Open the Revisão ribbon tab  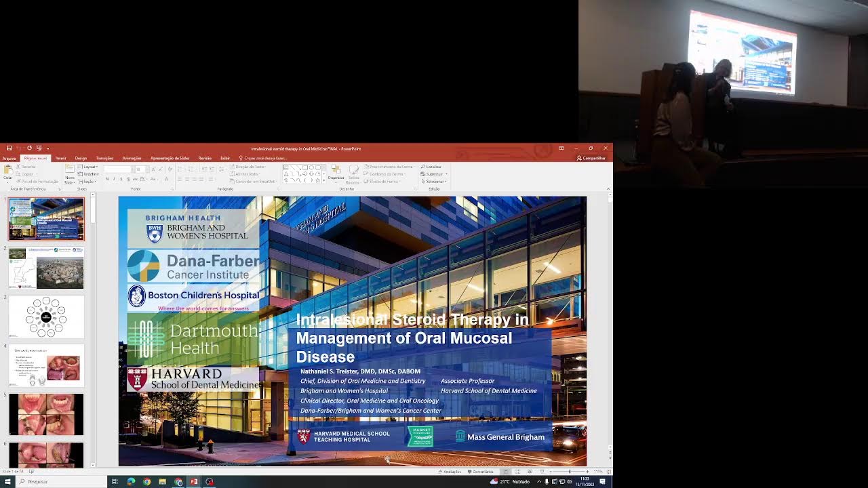[205, 158]
